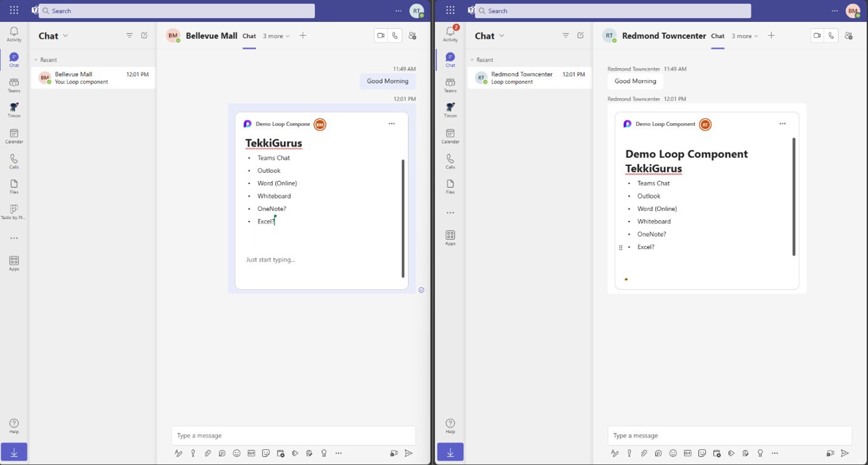Viewport: 868px width, 465px height.
Task: Open settings ellipsis in right window title bar
Action: [835, 11]
